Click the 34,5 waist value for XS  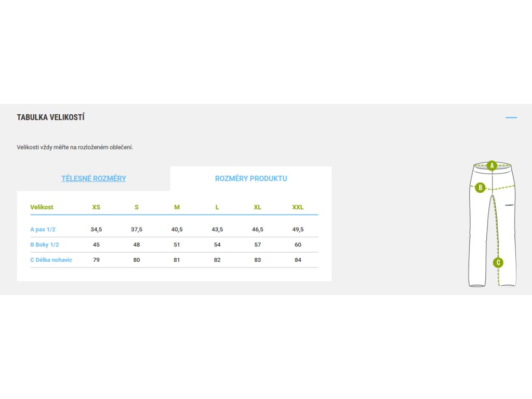[96, 229]
